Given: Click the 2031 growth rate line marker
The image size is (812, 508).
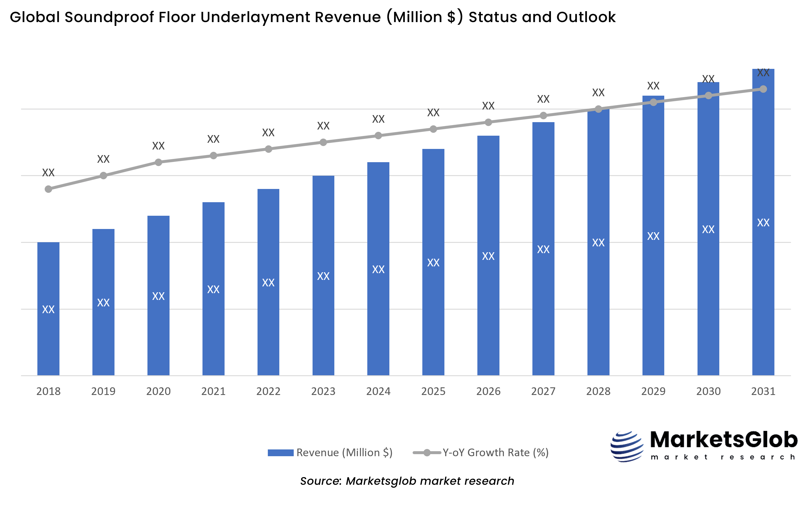Looking at the screenshot, I should (x=763, y=89).
